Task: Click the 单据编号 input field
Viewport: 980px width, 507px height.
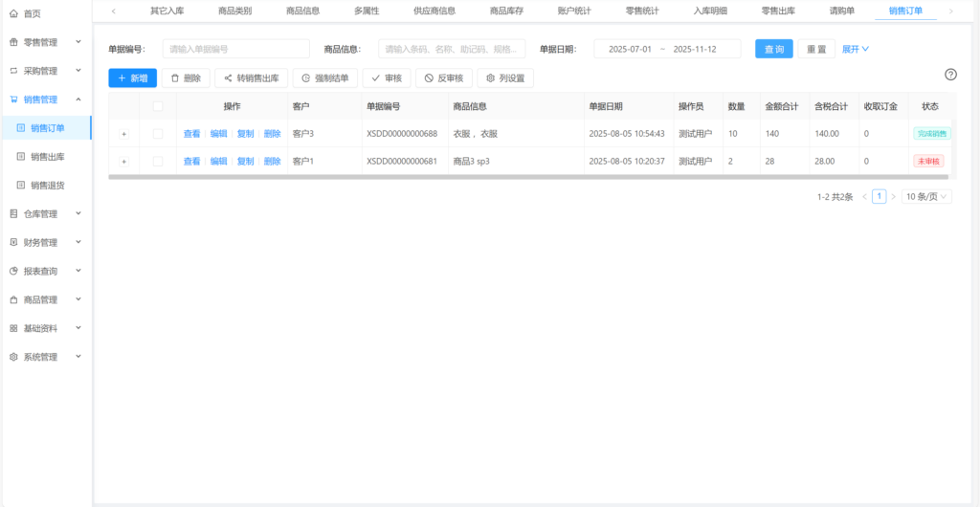Action: pos(235,49)
